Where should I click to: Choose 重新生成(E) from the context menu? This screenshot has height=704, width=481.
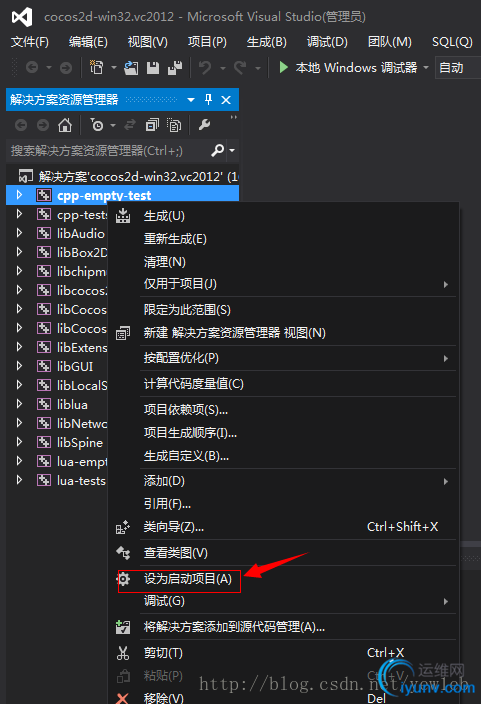284,238
